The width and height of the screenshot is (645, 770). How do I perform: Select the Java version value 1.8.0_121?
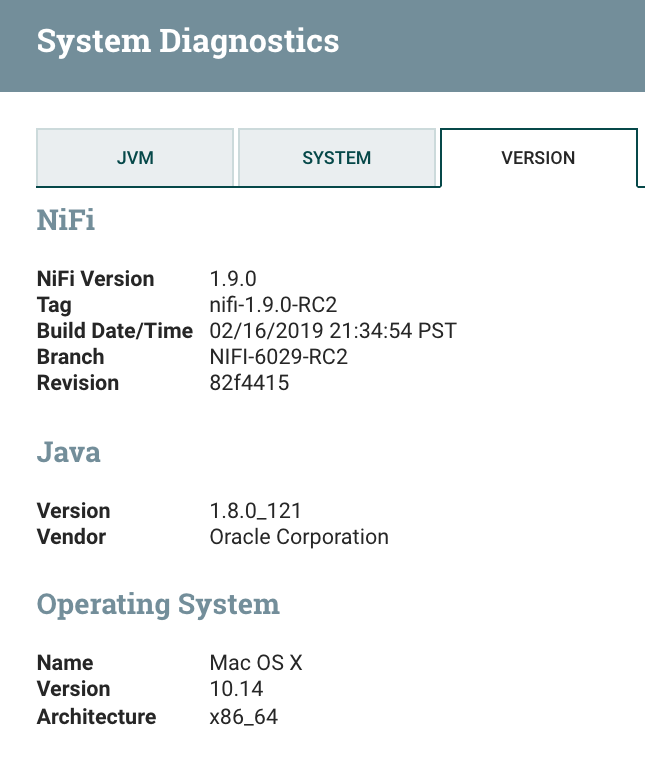click(x=255, y=511)
